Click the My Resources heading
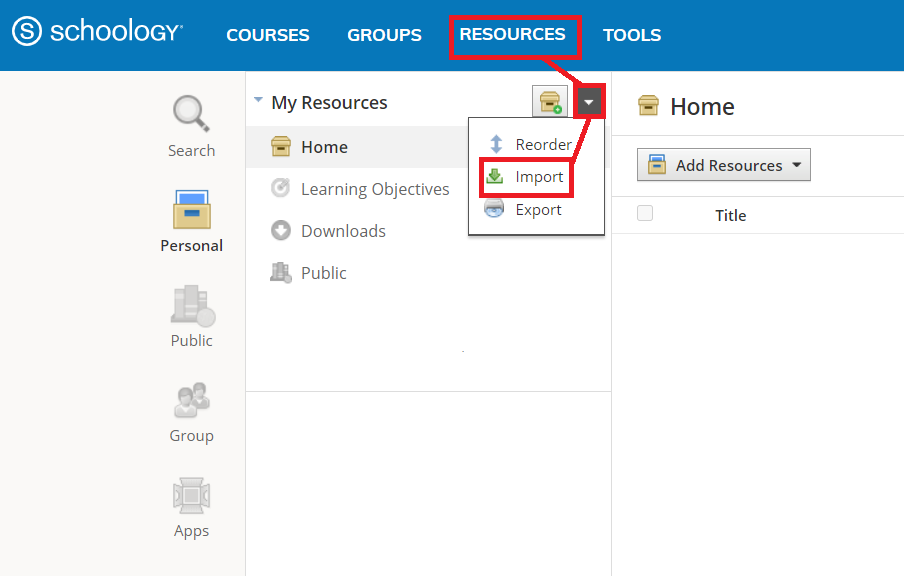This screenshot has width=904, height=576. tap(329, 103)
